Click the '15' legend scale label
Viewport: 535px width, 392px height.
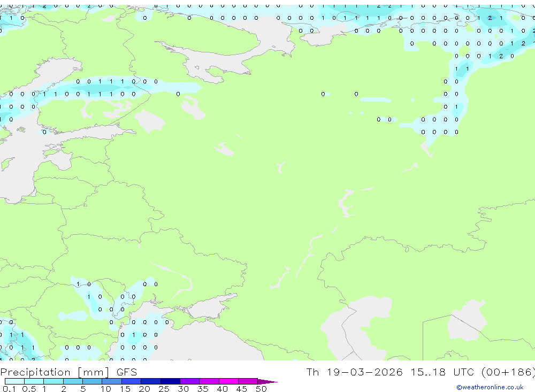click(125, 389)
